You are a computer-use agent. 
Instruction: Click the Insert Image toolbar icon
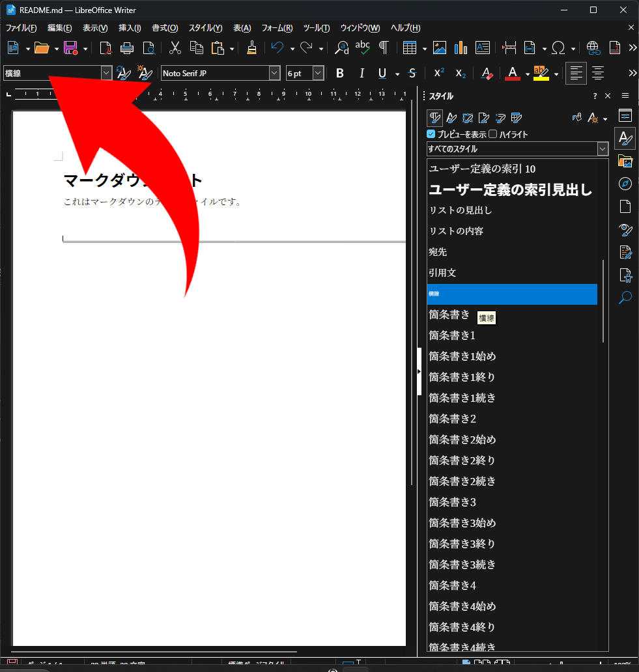pyautogui.click(x=440, y=48)
